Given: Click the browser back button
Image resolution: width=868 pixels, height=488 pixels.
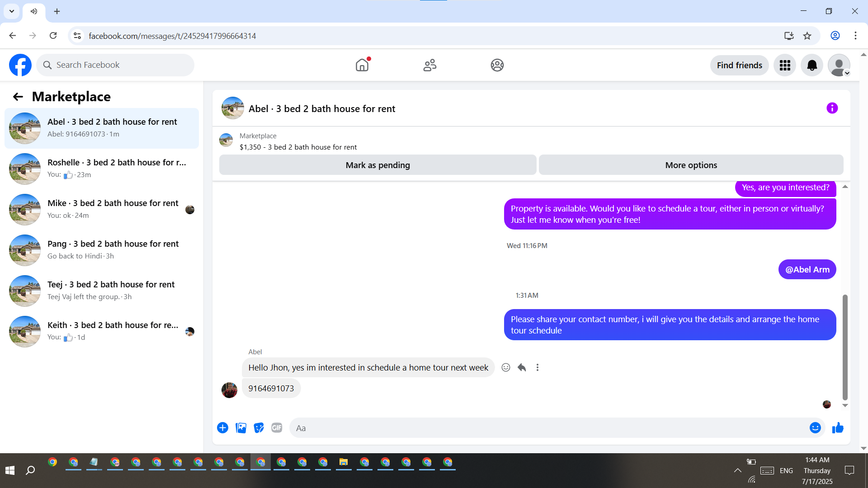Looking at the screenshot, I should [x=13, y=36].
